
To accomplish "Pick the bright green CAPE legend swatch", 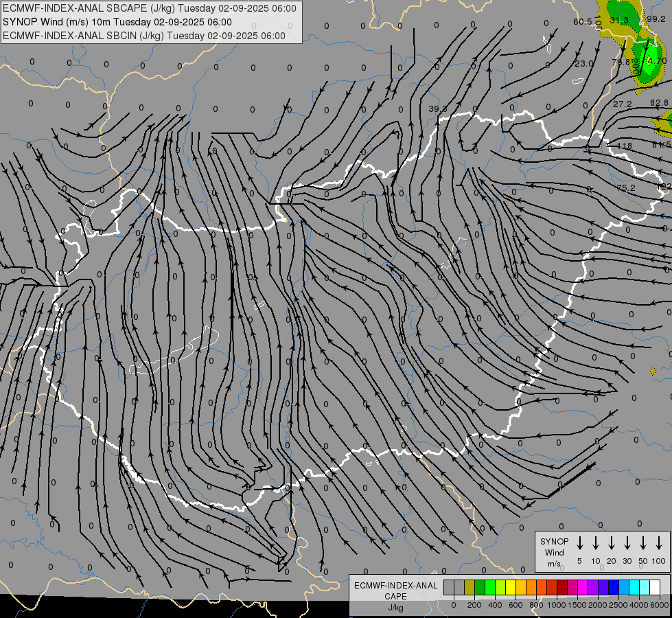I will 490,587.
